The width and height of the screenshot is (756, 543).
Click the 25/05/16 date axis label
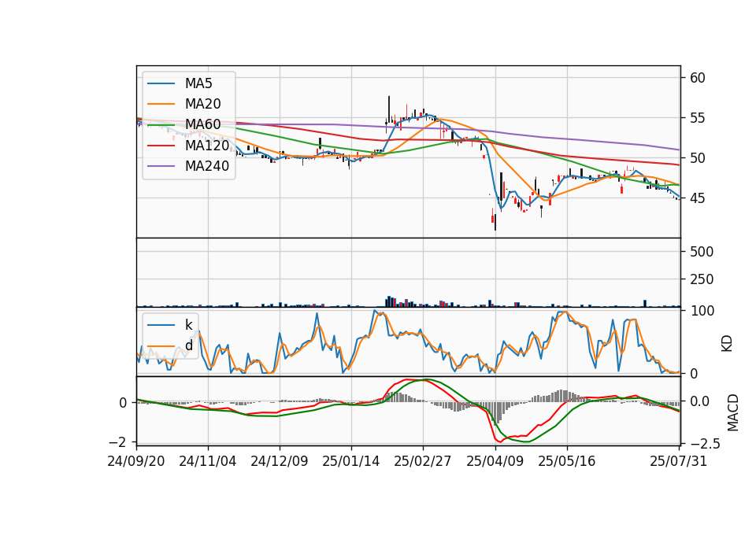click(x=566, y=461)
